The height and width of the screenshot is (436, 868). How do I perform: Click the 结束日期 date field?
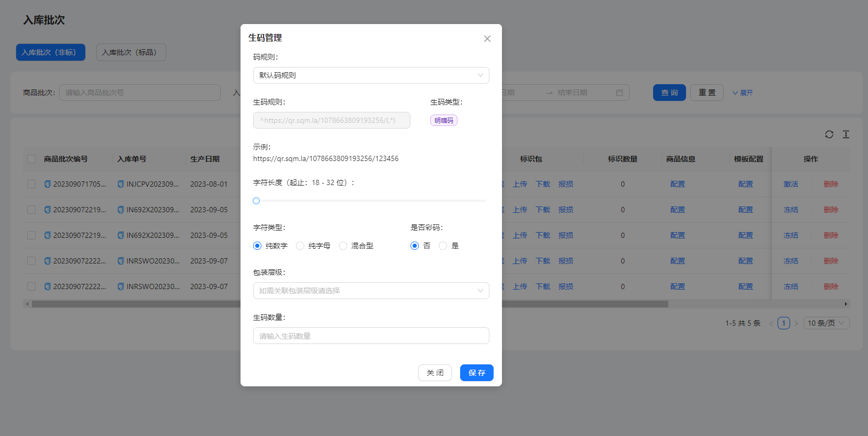point(573,93)
